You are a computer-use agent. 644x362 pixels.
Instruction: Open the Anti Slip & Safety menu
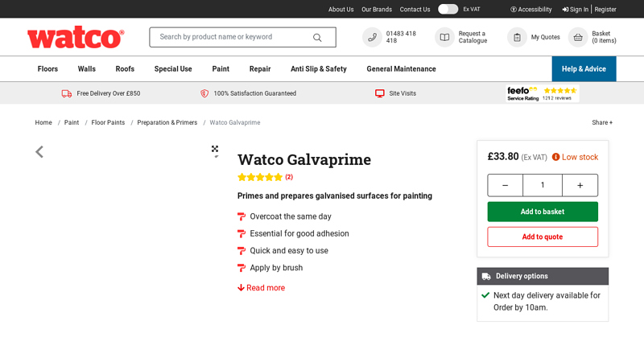[319, 69]
